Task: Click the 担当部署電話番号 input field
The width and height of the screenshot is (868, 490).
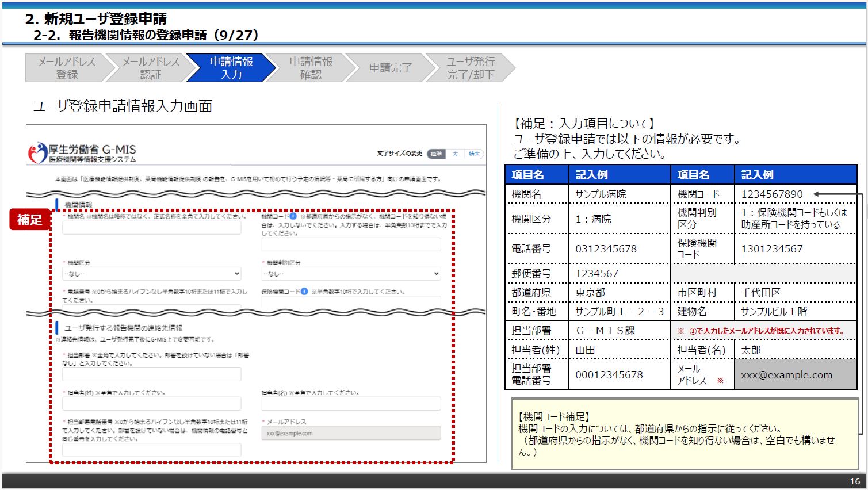Action: pyautogui.click(x=152, y=449)
